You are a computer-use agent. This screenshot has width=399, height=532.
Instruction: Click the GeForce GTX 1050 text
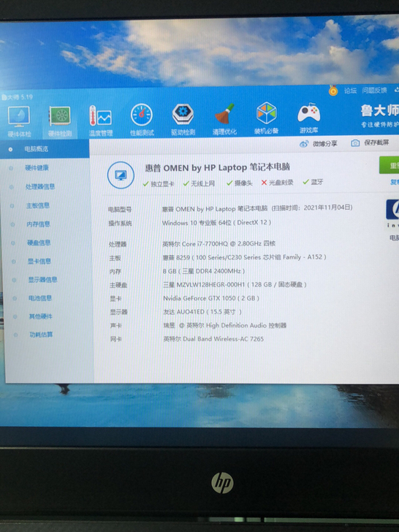[x=211, y=298]
